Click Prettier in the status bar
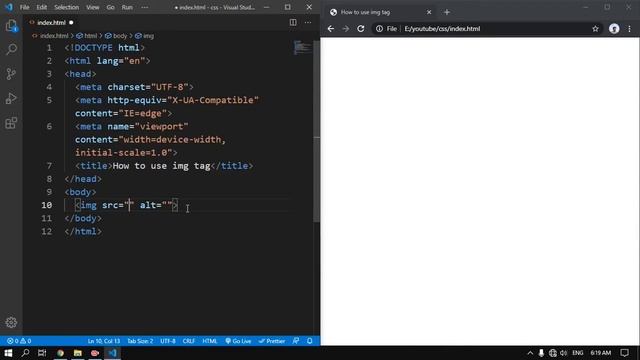Viewport: 640px width, 360px height. pyautogui.click(x=272, y=341)
